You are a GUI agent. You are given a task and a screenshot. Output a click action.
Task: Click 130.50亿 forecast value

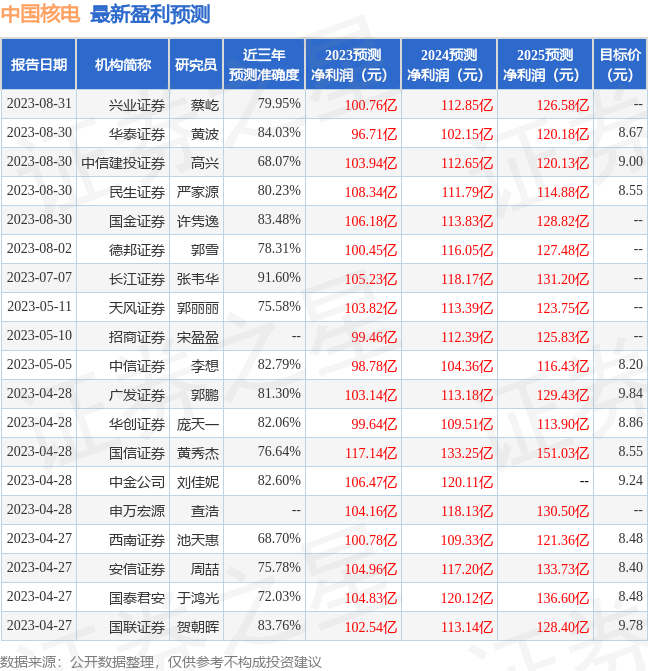(563, 511)
